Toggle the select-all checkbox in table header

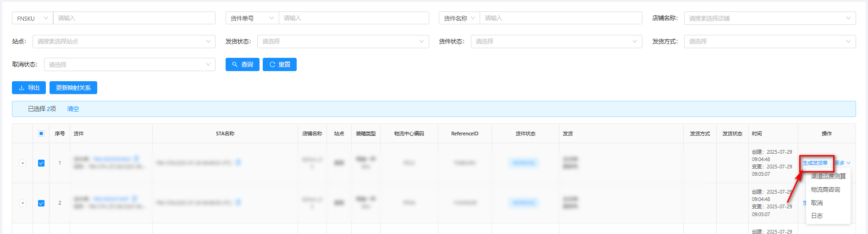(x=41, y=134)
